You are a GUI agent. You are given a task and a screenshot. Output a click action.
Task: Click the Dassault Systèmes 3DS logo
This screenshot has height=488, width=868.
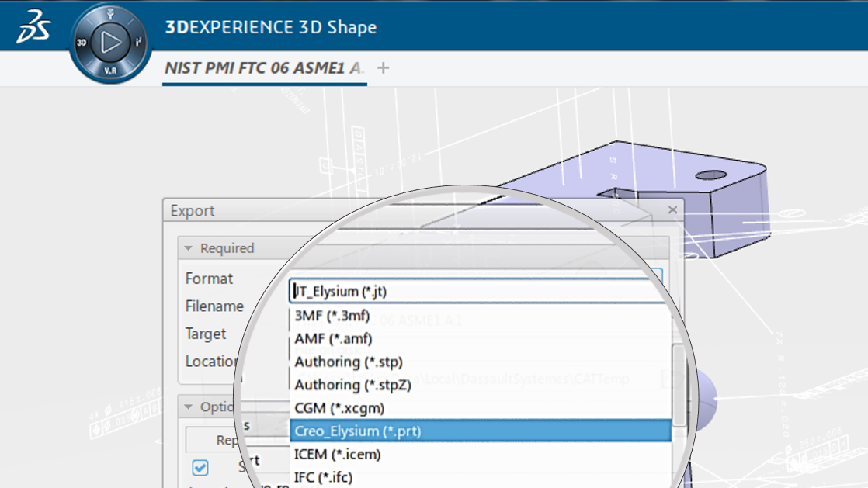tap(33, 26)
